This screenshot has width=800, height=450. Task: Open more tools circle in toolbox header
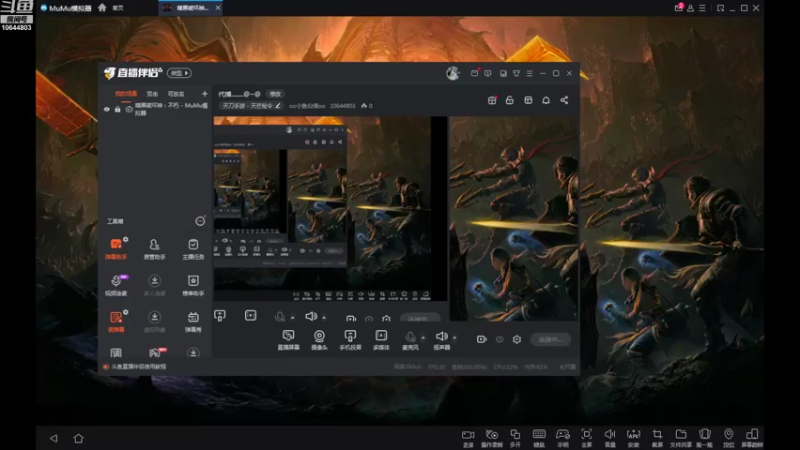point(200,221)
